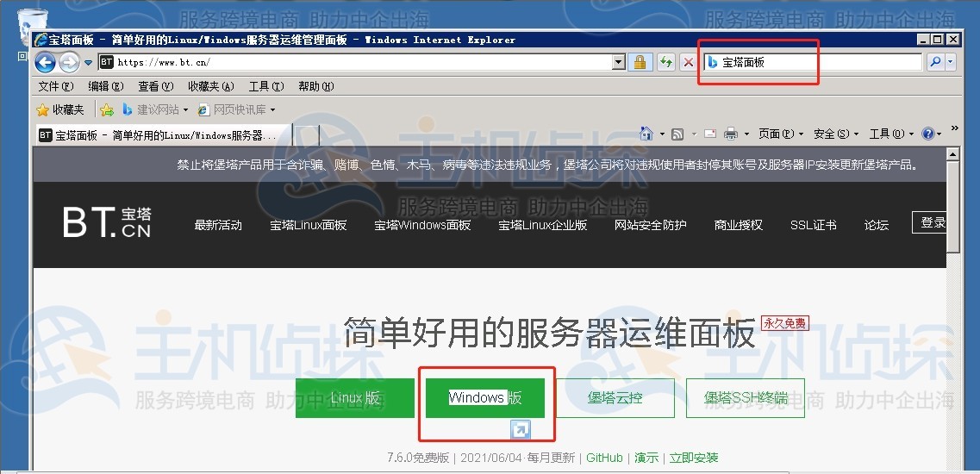Open the 工具(T) menu
The height and width of the screenshot is (474, 980).
click(266, 86)
